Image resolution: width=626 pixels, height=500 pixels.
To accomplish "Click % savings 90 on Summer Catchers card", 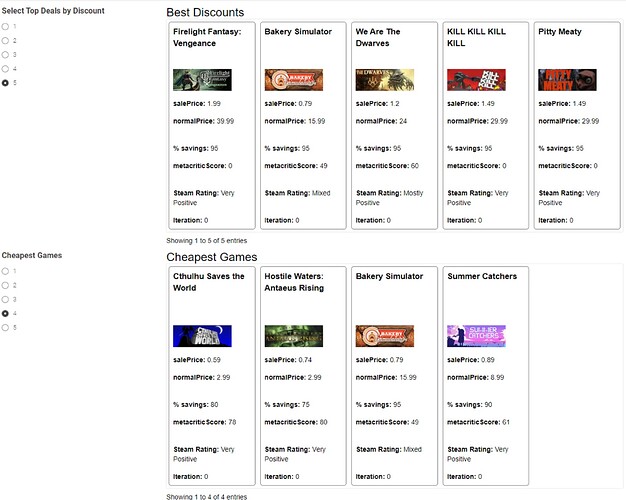I will point(470,405).
